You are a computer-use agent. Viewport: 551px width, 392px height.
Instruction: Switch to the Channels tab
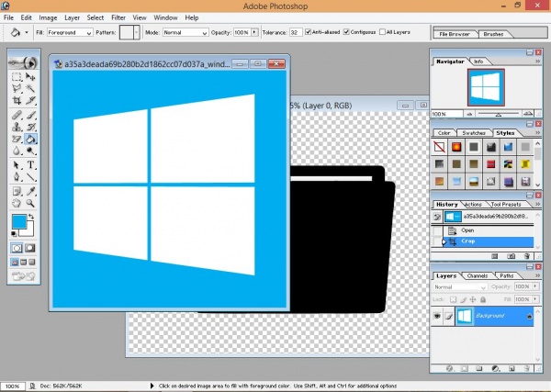pyautogui.click(x=478, y=275)
